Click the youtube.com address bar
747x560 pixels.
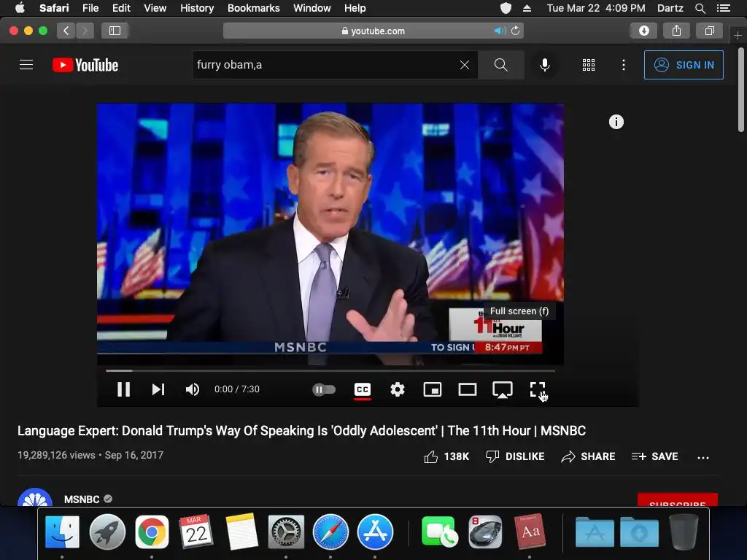373,31
